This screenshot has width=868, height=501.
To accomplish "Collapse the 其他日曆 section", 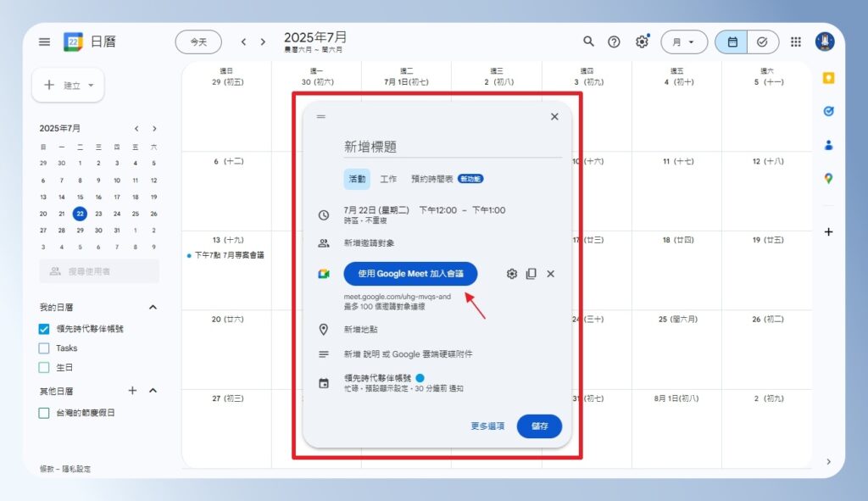I will click(153, 391).
